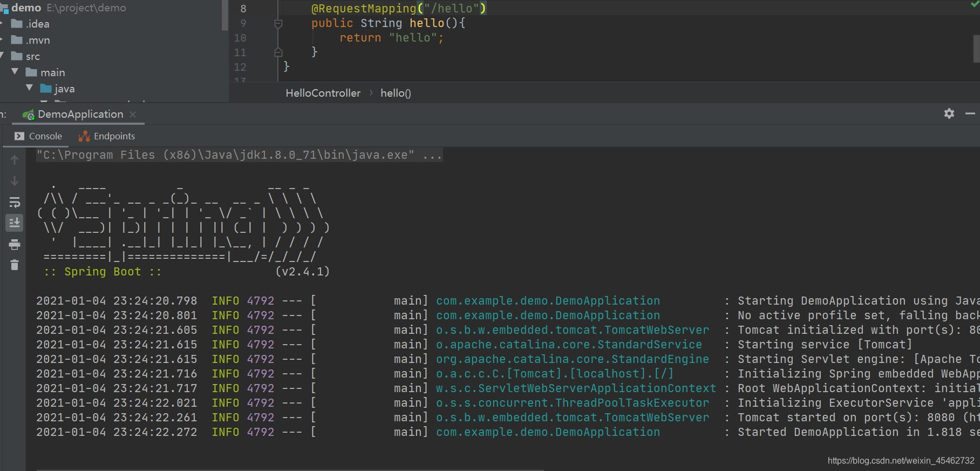Select the java source folder
The width and height of the screenshot is (980, 471).
57,89
